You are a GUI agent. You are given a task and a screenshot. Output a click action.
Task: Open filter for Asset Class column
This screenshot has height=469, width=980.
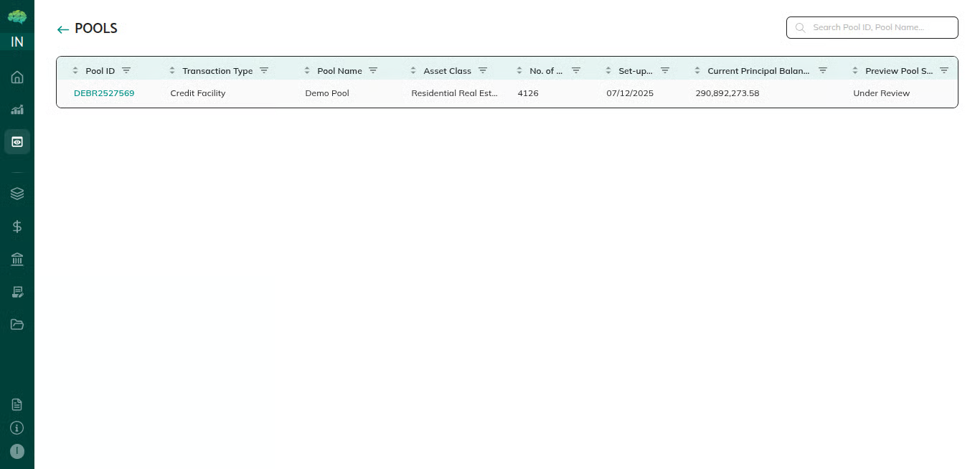coord(483,70)
